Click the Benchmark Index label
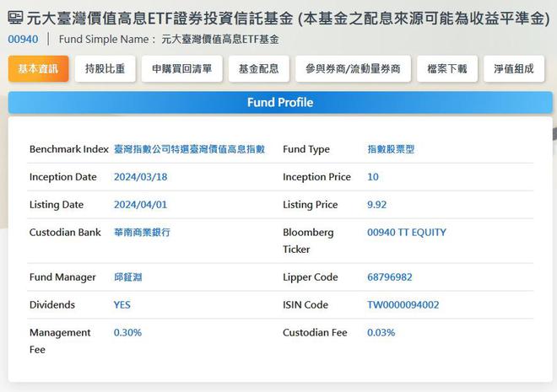This screenshot has height=392, width=557. pyautogui.click(x=69, y=149)
